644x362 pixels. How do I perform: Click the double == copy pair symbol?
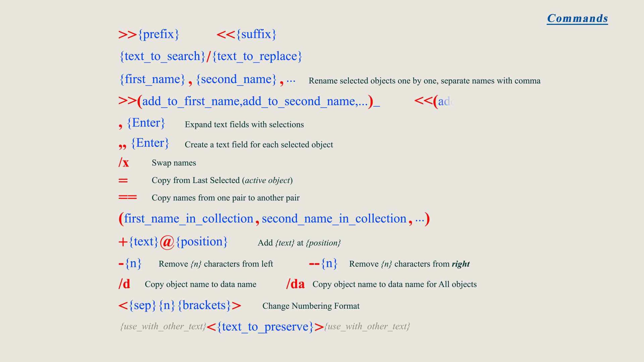tap(127, 197)
